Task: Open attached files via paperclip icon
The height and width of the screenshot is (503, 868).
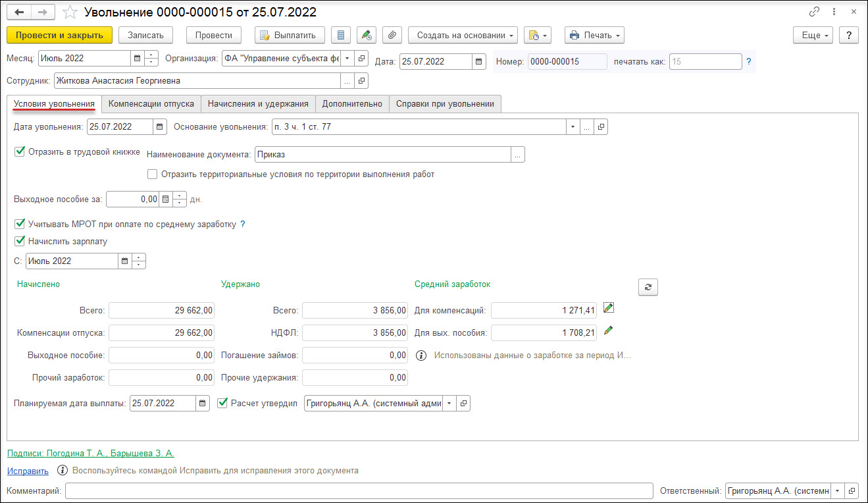Action: (392, 35)
